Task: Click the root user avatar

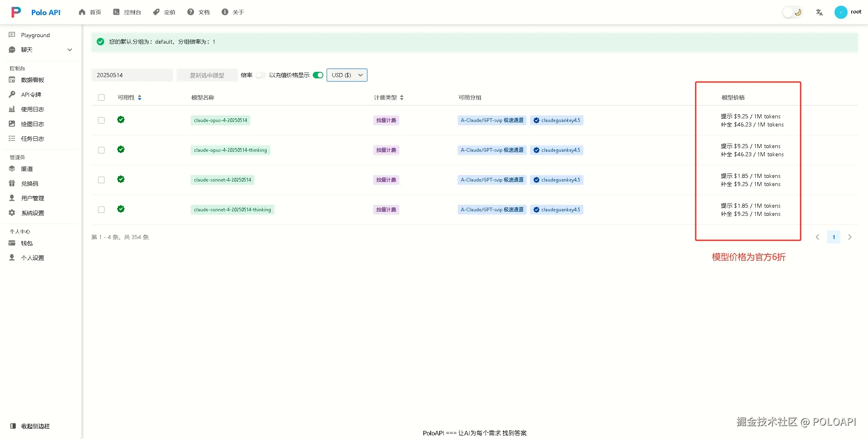Action: point(841,12)
